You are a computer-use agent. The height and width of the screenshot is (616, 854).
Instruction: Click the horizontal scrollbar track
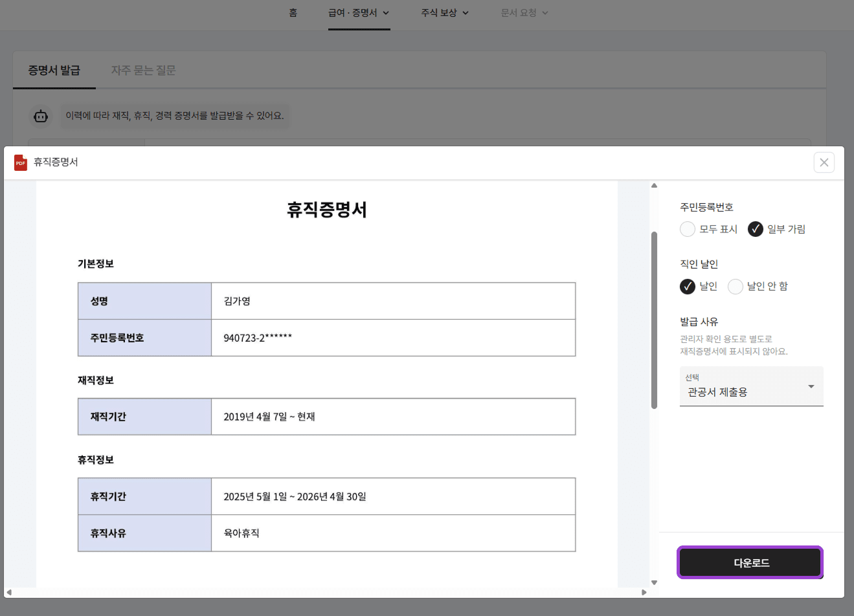coord(326,592)
